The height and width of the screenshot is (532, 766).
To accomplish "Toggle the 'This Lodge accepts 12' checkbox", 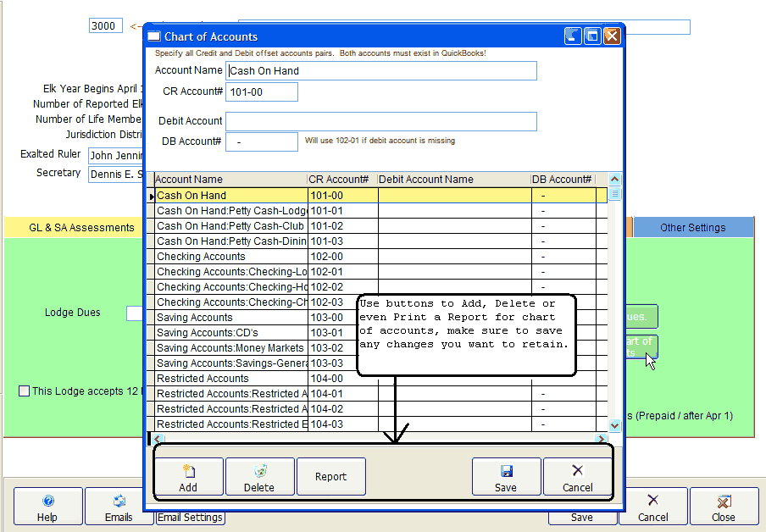I will [x=25, y=391].
